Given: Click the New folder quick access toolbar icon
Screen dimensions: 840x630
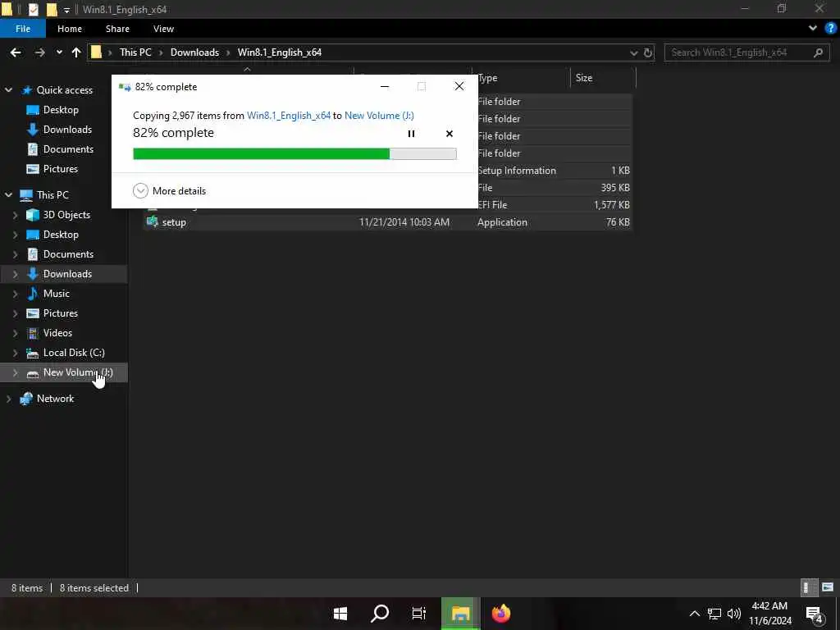Looking at the screenshot, I should pyautogui.click(x=52, y=10).
